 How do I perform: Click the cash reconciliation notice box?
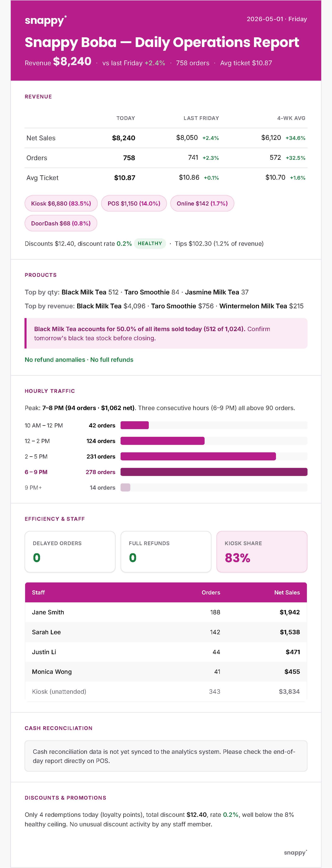(166, 756)
